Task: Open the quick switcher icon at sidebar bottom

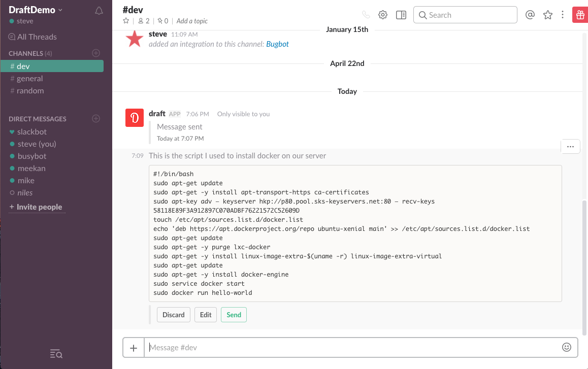Action: click(x=56, y=354)
